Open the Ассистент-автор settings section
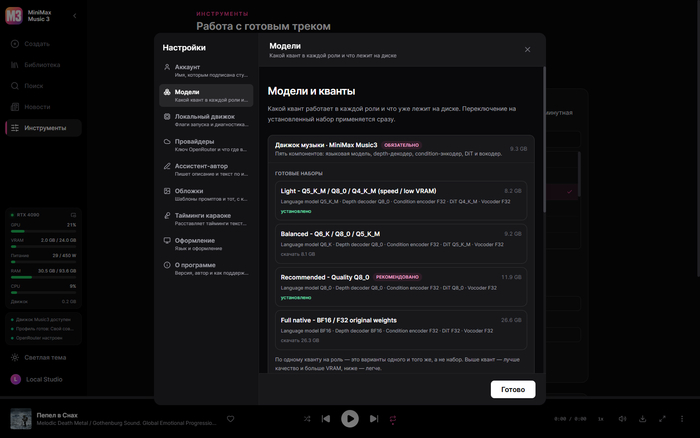Screen dimensions: 700x438 [206, 170]
